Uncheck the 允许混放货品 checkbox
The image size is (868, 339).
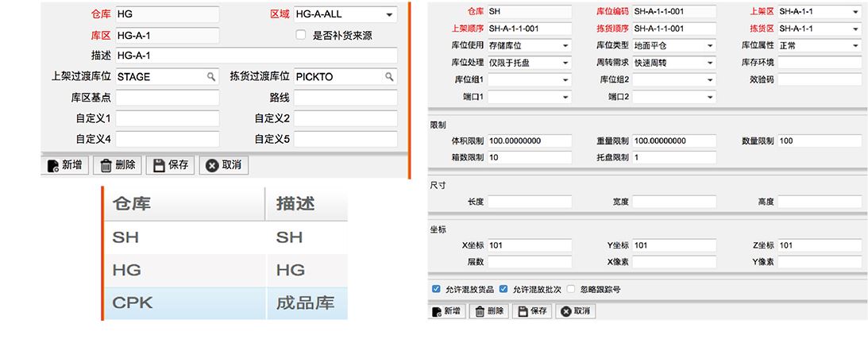(436, 290)
